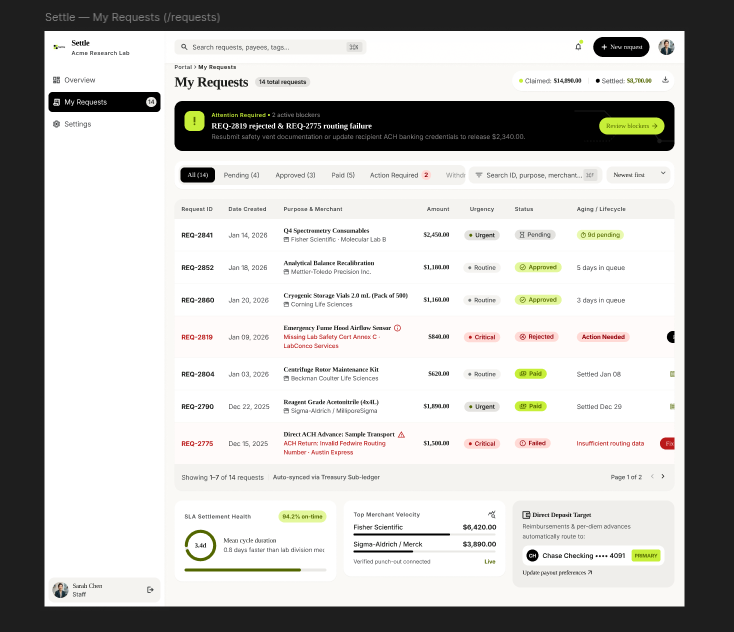Select the Paid (5) tab
Screen dimensions: 734x632
[x=343, y=175]
